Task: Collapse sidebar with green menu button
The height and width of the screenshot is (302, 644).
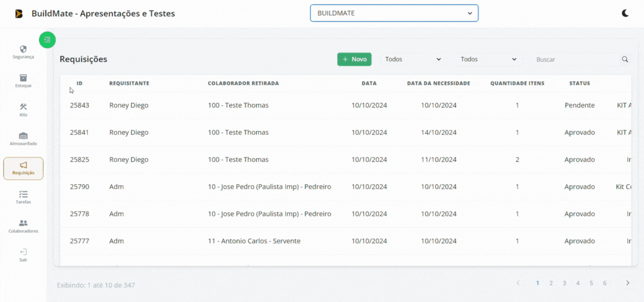Action: click(48, 40)
